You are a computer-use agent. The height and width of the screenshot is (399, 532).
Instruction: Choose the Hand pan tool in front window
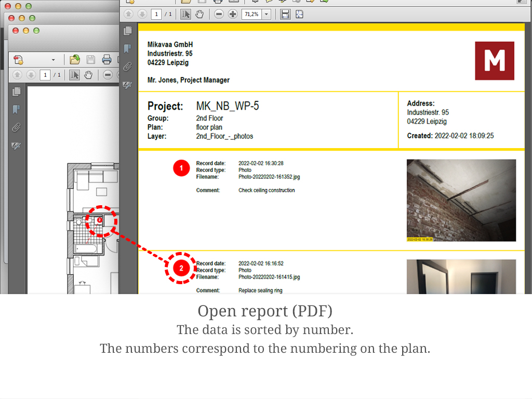[199, 14]
